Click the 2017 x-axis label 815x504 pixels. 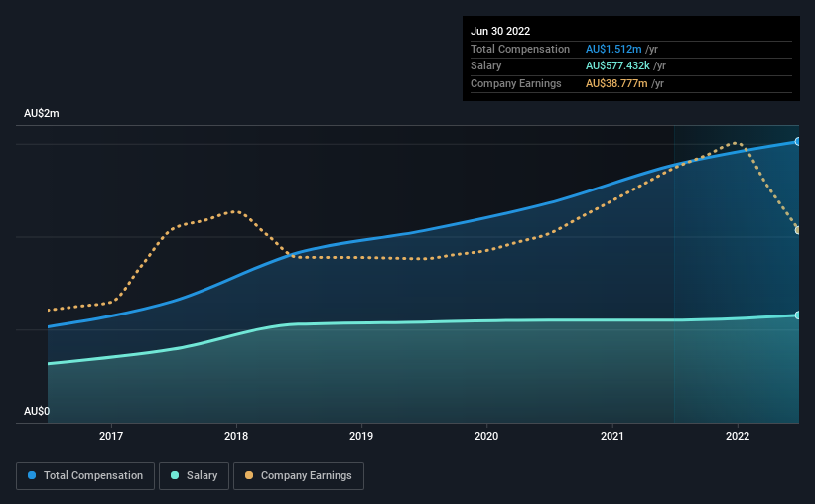[x=111, y=436]
